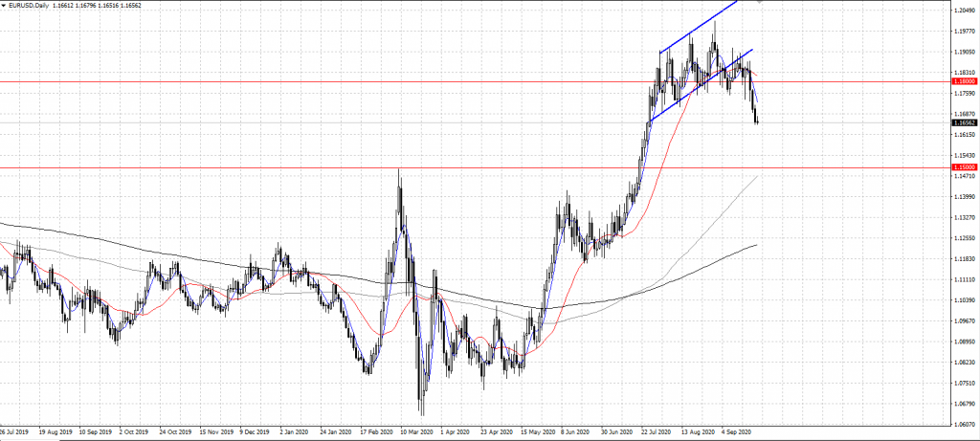
Task: Click the 1.12550 price scale label
Action: coord(965,238)
